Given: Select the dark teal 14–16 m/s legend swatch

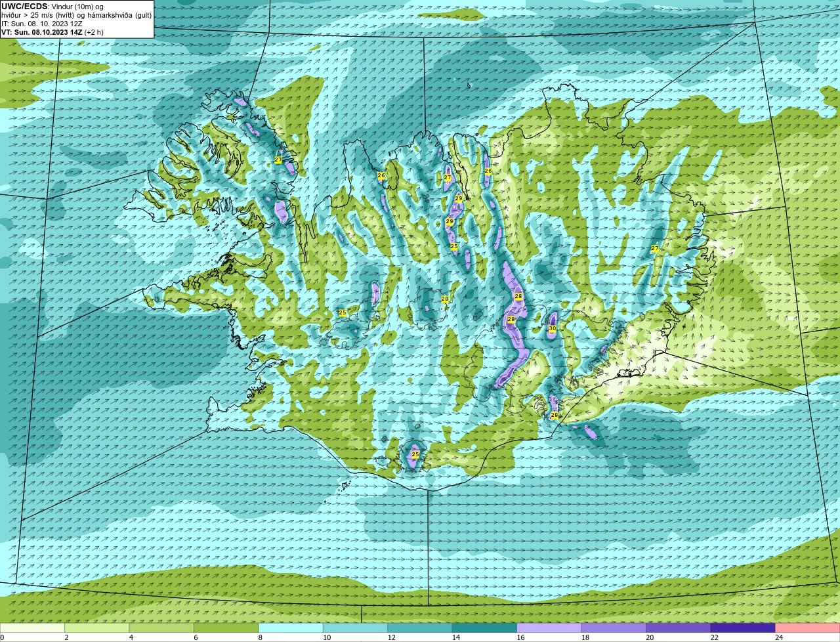Looking at the screenshot, I should 485,628.
